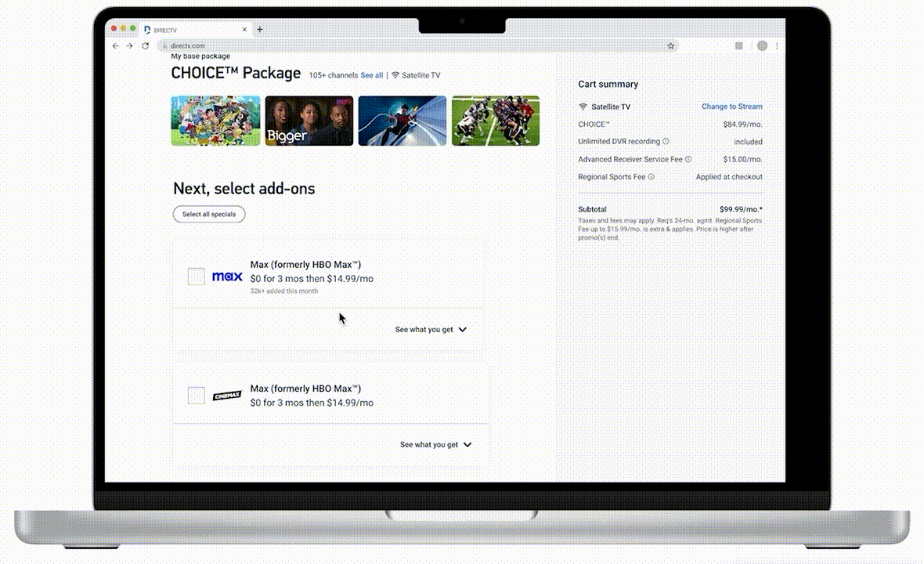
Task: Click the CHOICE Package heading
Action: point(236,73)
